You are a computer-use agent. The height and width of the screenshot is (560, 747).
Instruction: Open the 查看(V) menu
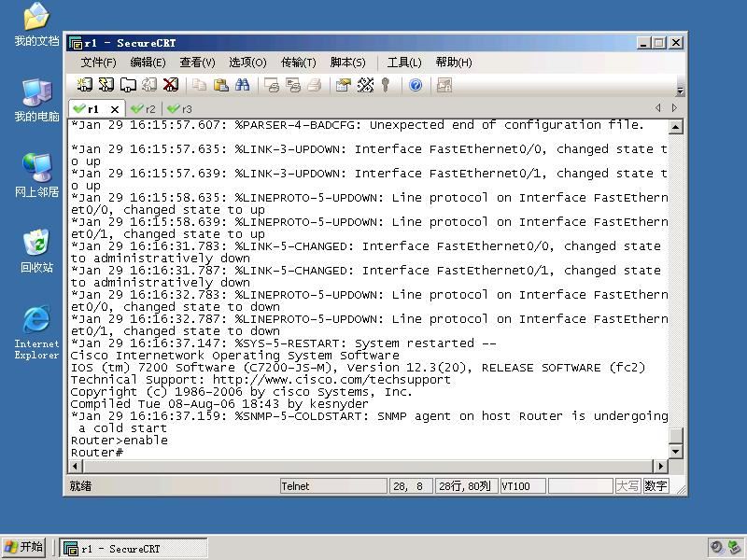197,63
